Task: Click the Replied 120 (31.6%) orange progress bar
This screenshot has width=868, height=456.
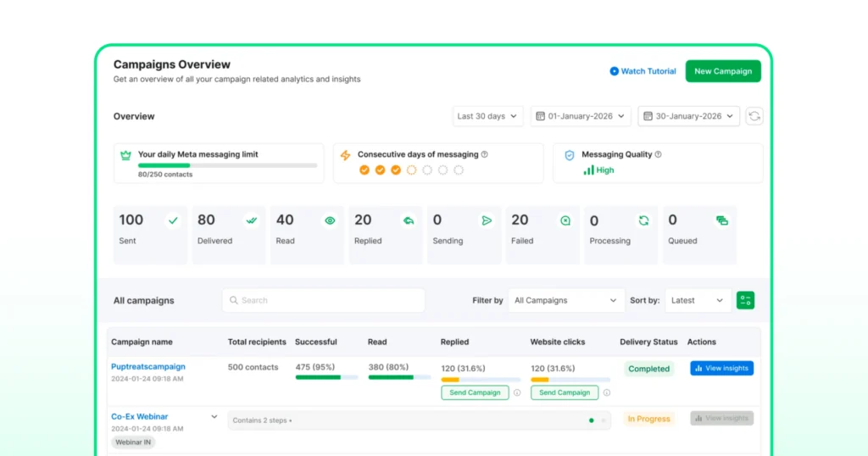Action: tap(481, 380)
